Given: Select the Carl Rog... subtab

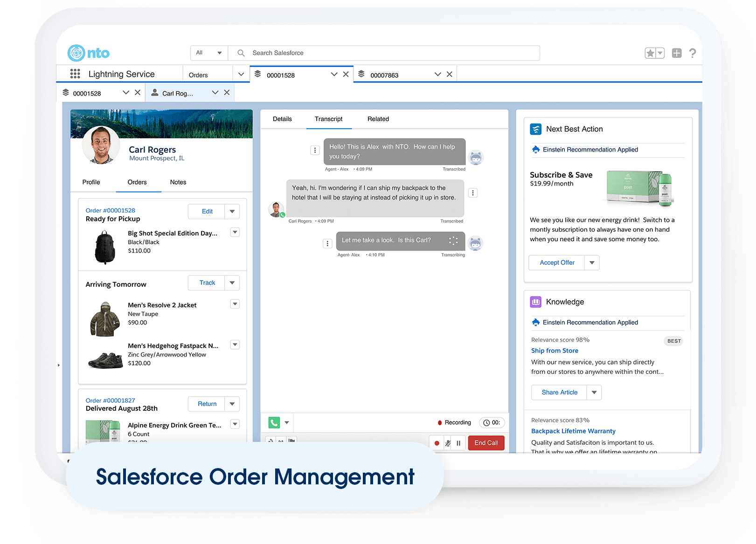Looking at the screenshot, I should (x=177, y=93).
